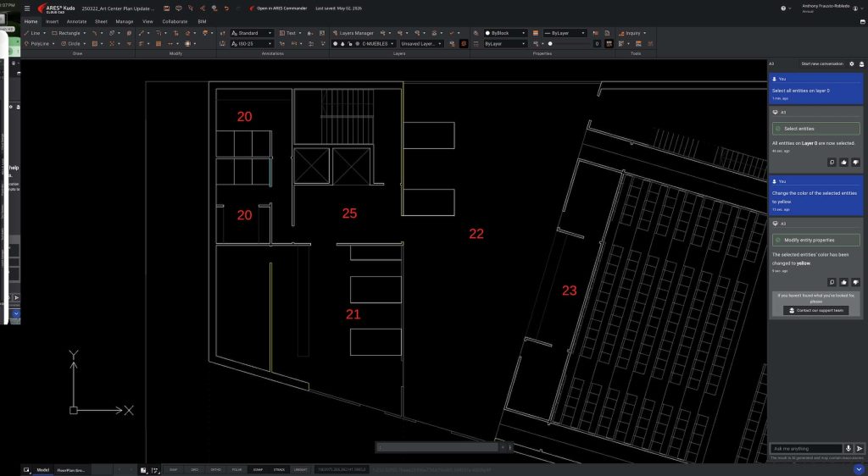The height and width of the screenshot is (476, 868).
Task: Thumbs down the 'changed to yellow' reply
Action: click(x=856, y=282)
